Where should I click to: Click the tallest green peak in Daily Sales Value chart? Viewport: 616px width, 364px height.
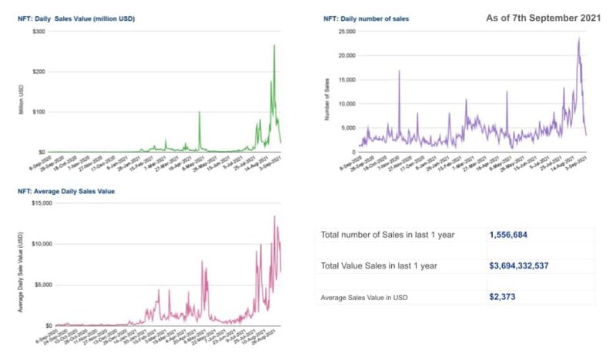point(274,45)
